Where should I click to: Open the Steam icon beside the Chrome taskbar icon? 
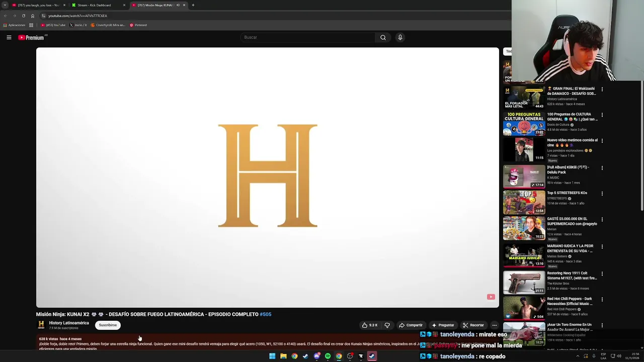pos(305,356)
